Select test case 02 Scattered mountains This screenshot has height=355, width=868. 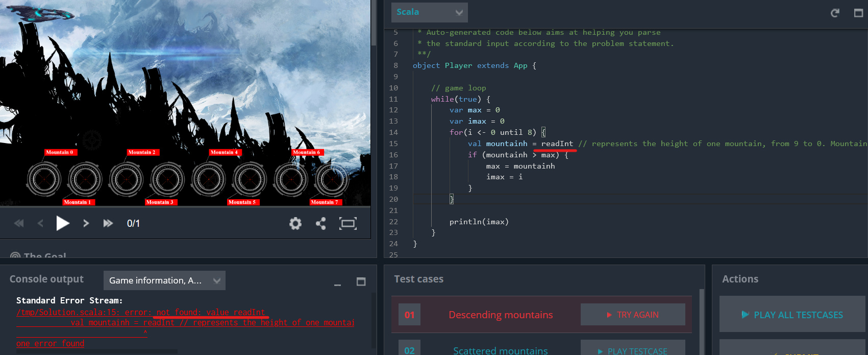point(500,350)
